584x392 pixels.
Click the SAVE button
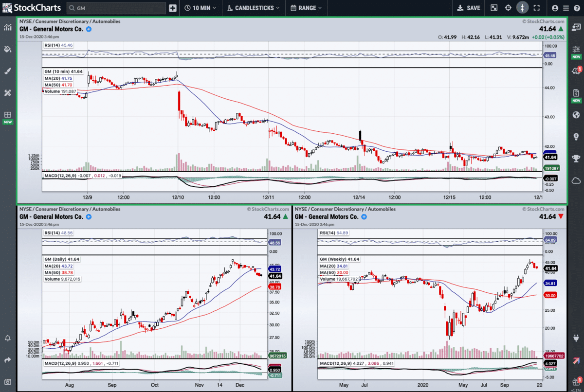point(469,8)
